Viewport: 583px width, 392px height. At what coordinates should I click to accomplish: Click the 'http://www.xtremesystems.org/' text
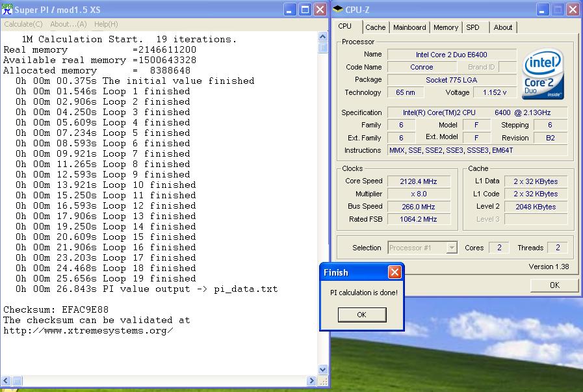88,330
